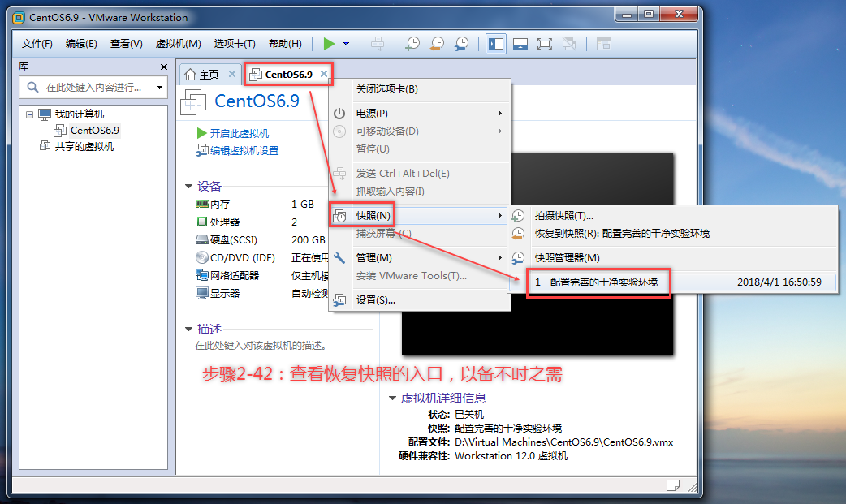
Task: Choose 设置(S)... in context menu
Action: tap(420, 300)
